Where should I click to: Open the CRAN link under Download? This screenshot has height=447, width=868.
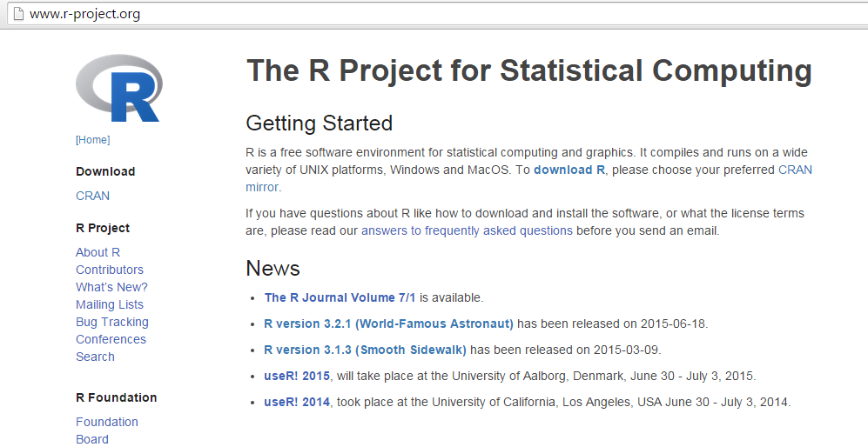pyautogui.click(x=92, y=196)
